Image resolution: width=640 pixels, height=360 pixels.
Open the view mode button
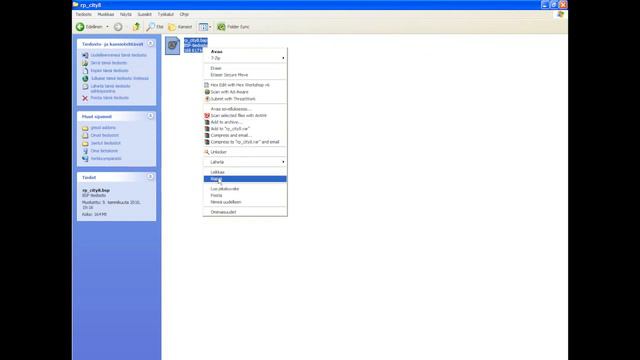coord(203,27)
